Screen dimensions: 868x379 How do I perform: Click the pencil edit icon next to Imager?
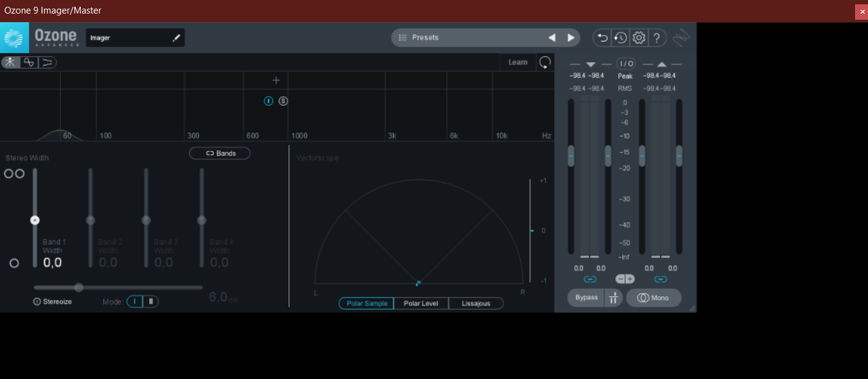pyautogui.click(x=176, y=38)
